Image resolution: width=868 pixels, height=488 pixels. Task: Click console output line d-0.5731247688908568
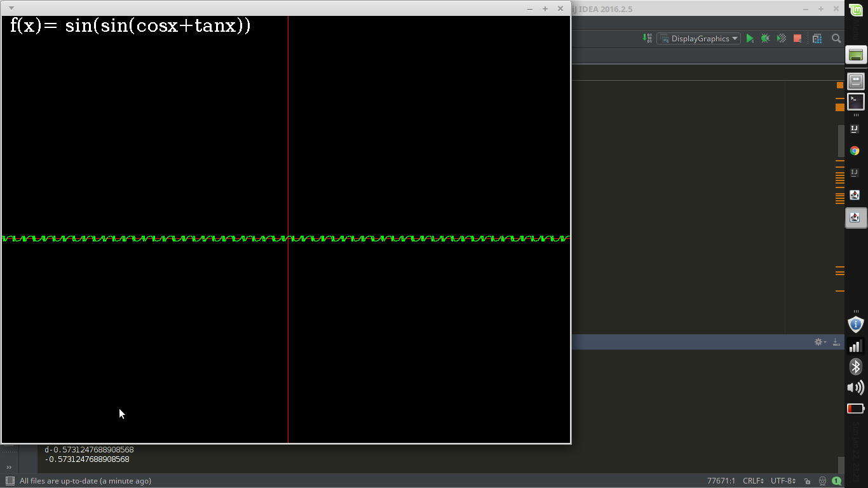pos(89,449)
